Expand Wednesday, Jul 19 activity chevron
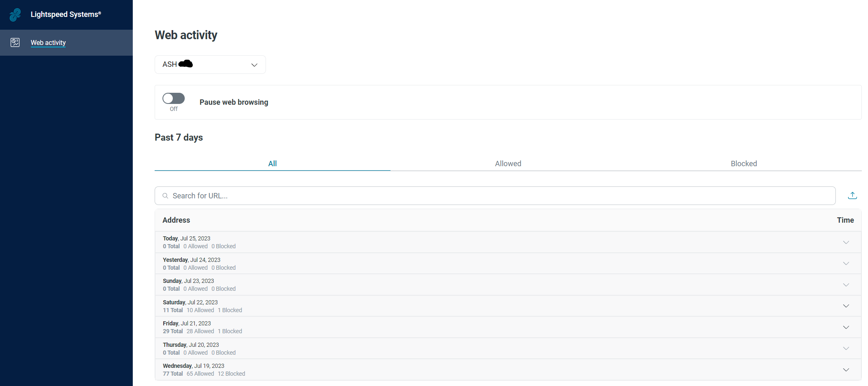 pyautogui.click(x=846, y=370)
